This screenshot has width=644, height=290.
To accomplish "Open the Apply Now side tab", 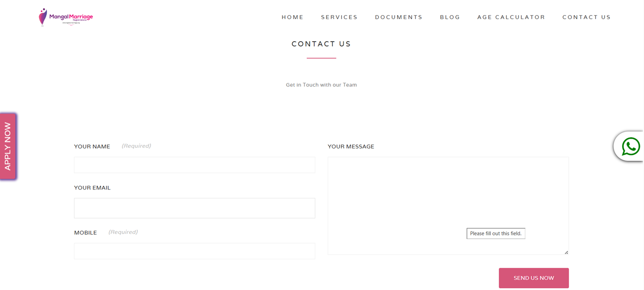I will pyautogui.click(x=8, y=146).
